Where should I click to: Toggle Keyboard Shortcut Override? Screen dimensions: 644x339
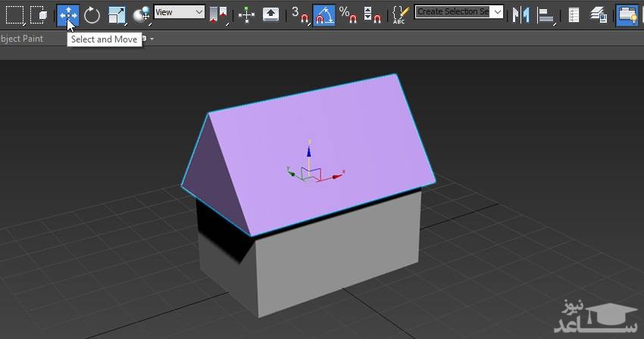pyautogui.click(x=270, y=14)
